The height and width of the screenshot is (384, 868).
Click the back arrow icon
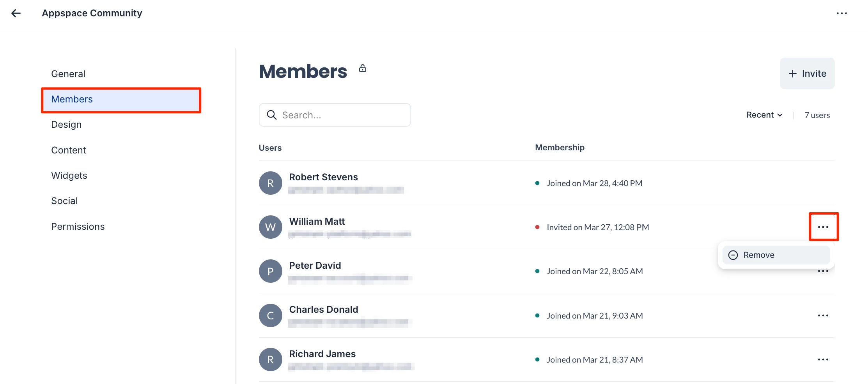click(16, 13)
